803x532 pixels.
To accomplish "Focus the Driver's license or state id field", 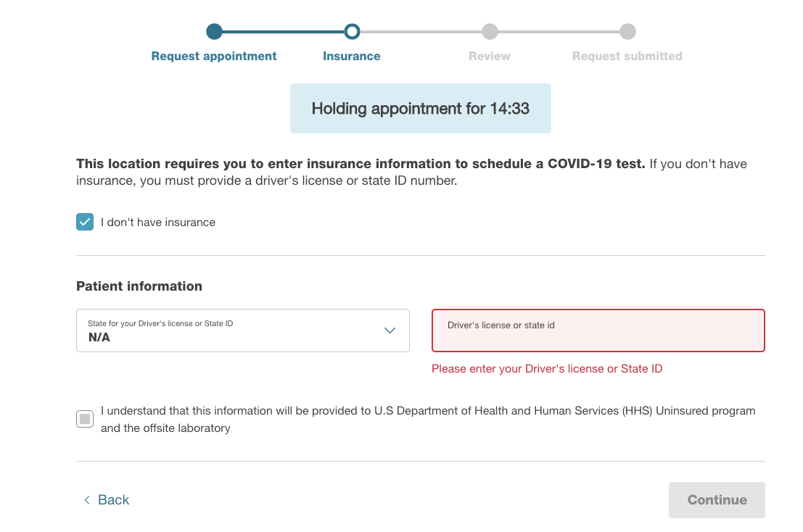I will (598, 331).
